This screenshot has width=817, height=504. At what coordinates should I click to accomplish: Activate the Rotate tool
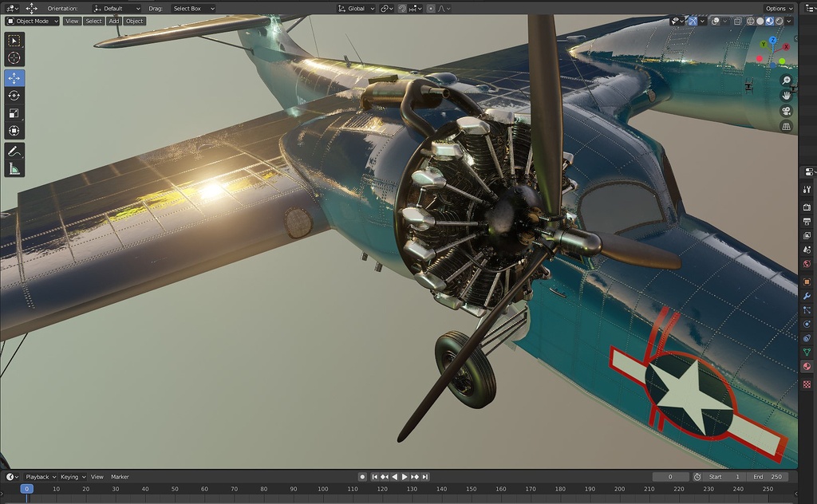click(x=14, y=96)
